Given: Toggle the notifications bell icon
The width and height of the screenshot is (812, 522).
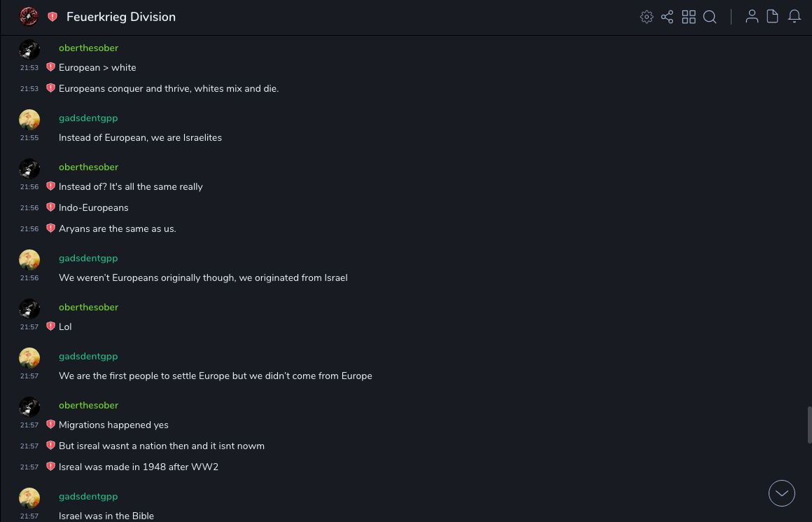Looking at the screenshot, I should tap(794, 17).
